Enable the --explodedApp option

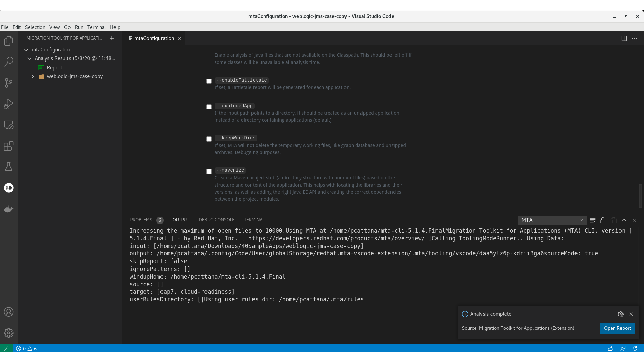209,107
